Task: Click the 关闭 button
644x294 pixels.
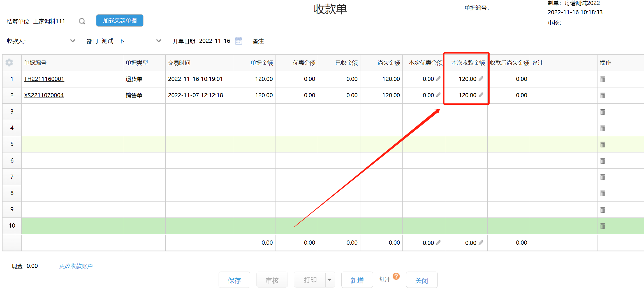Action: (x=422, y=280)
